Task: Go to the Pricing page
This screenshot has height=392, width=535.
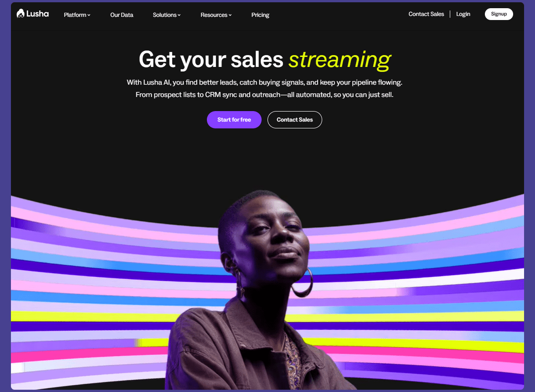Action: tap(260, 15)
